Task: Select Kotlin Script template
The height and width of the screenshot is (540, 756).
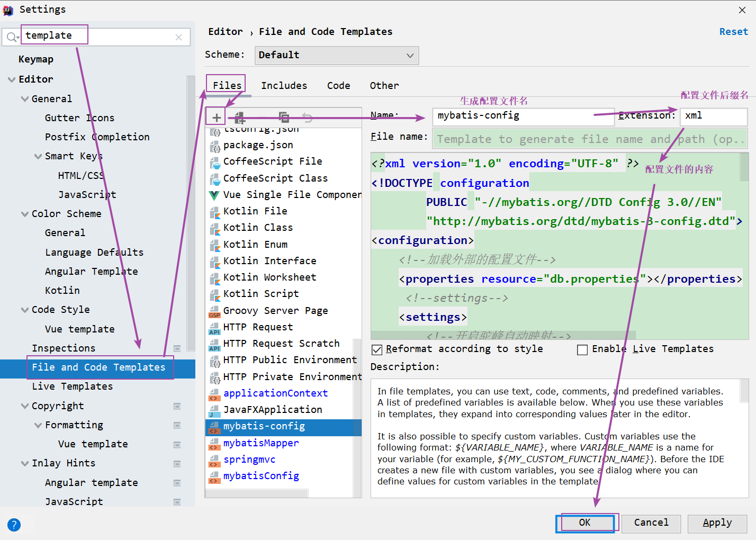Action: [261, 294]
